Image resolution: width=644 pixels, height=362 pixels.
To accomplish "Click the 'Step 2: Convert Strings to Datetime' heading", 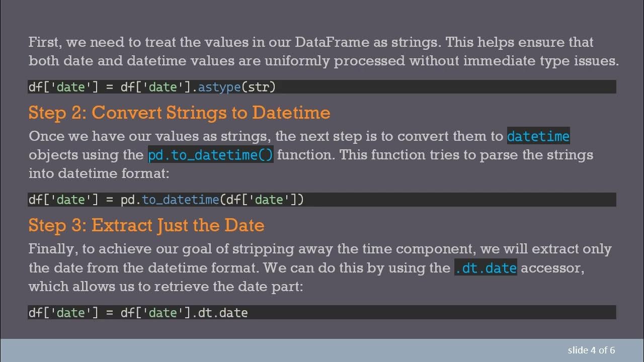I will click(x=179, y=113).
